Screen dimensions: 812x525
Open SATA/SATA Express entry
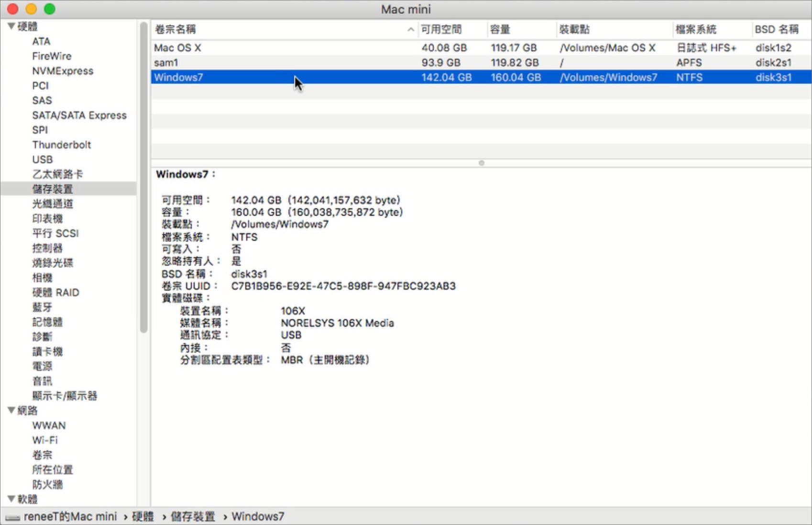click(x=79, y=115)
